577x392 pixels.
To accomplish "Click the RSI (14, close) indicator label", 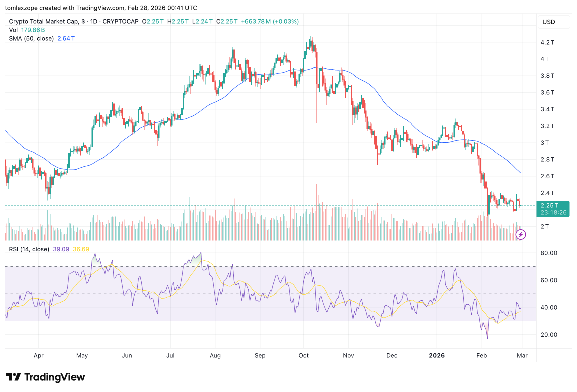I will click(x=29, y=249).
